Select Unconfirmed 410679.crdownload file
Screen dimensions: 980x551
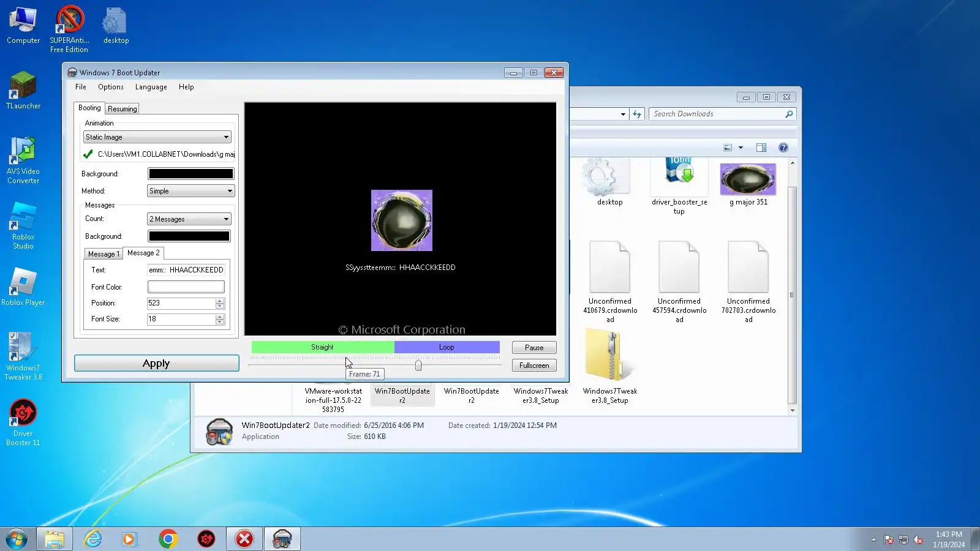[x=610, y=282]
